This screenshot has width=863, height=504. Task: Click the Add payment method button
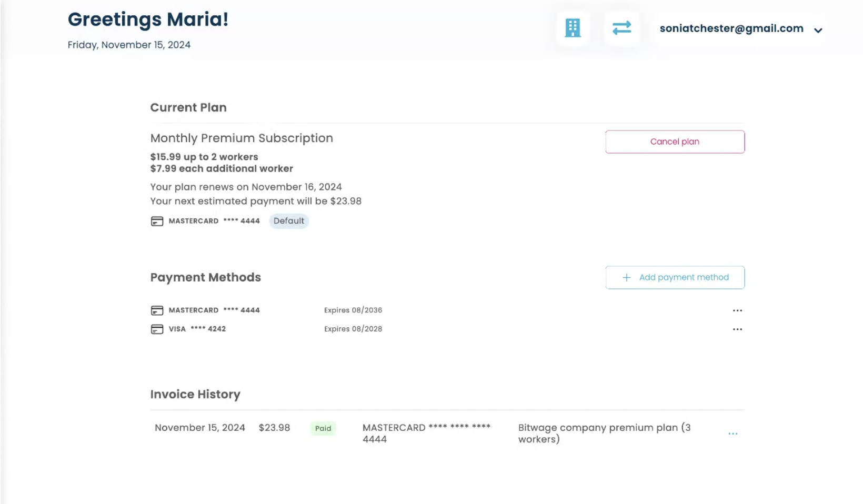coord(675,277)
